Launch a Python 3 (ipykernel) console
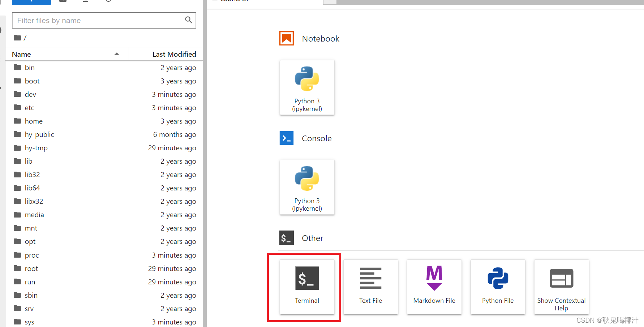Screen dimensions: 644x327 (x=307, y=187)
